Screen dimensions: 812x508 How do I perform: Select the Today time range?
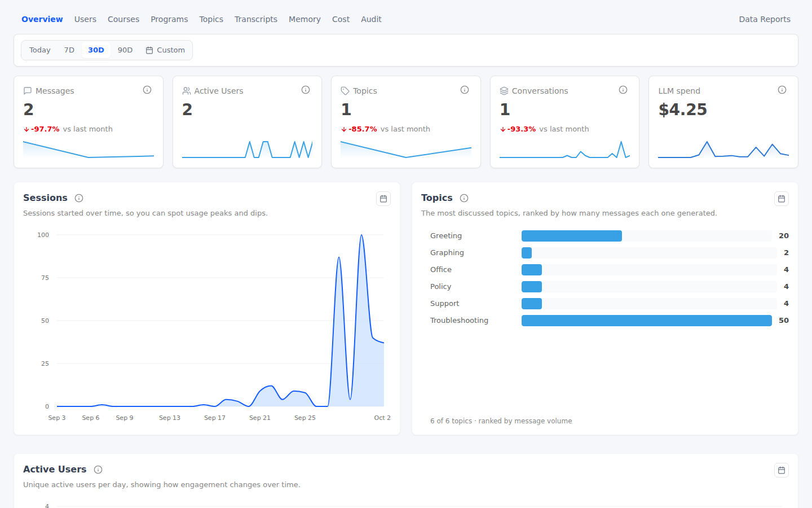[x=40, y=50]
